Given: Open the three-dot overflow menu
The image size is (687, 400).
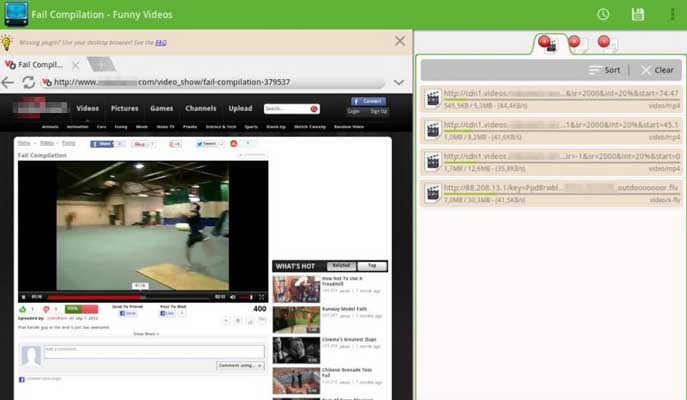Looking at the screenshot, I should coord(672,14).
